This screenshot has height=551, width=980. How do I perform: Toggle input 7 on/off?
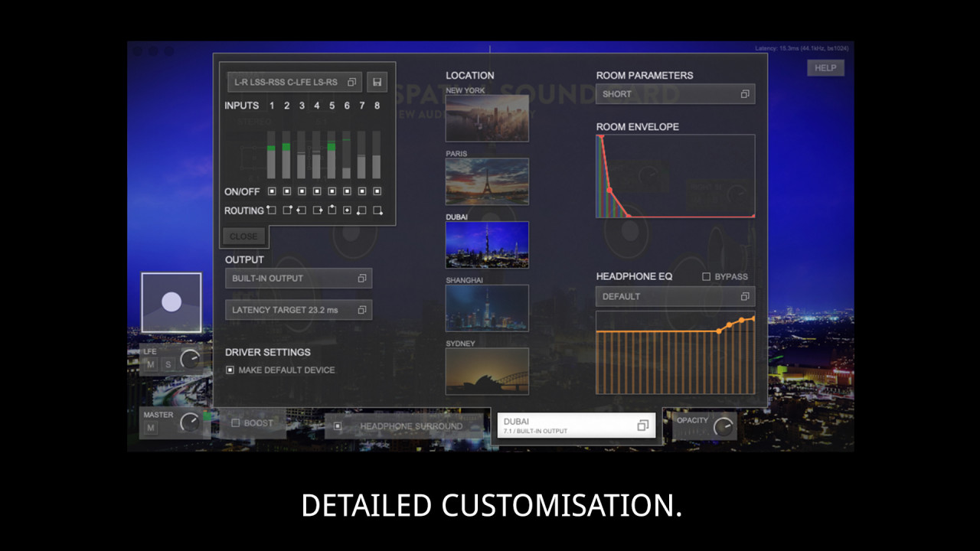361,191
